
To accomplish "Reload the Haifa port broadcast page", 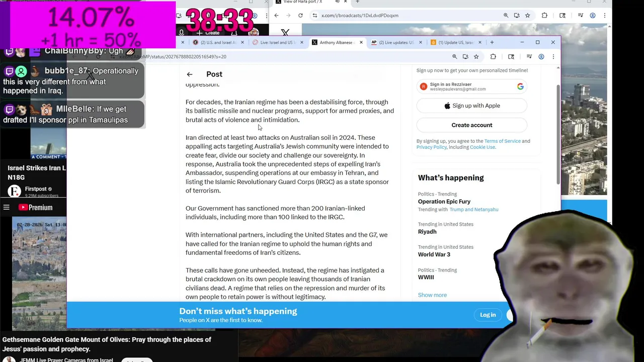I will pos(300,16).
